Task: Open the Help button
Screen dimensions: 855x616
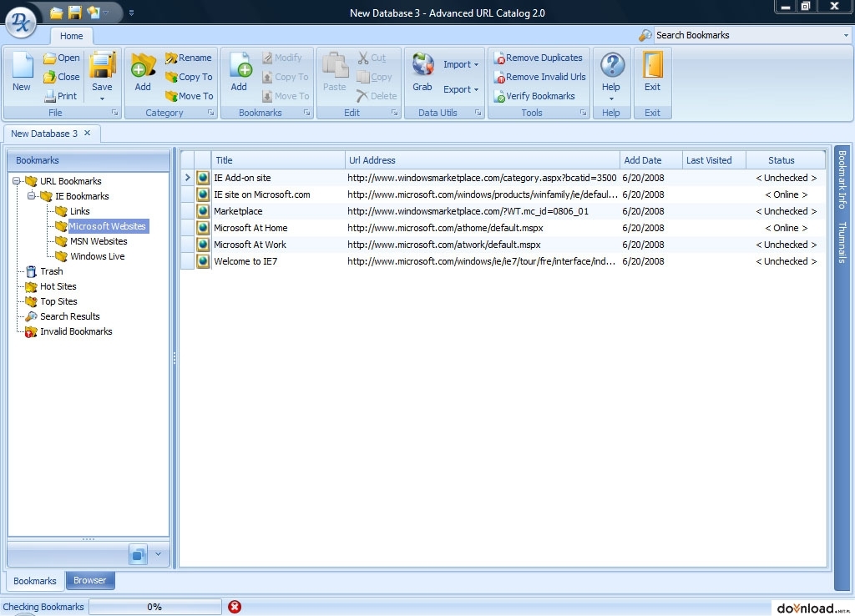Action: point(612,72)
